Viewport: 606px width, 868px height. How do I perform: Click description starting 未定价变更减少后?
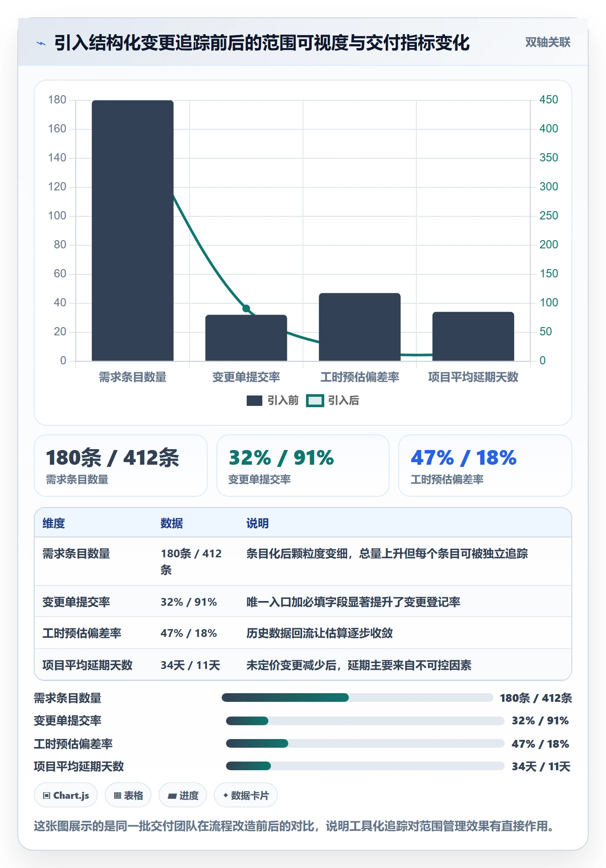point(359,665)
